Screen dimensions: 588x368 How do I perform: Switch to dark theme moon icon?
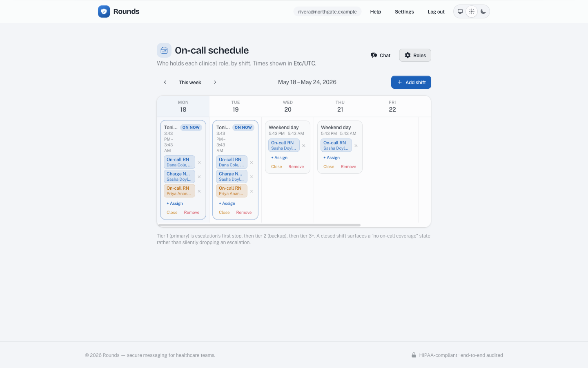pyautogui.click(x=483, y=11)
